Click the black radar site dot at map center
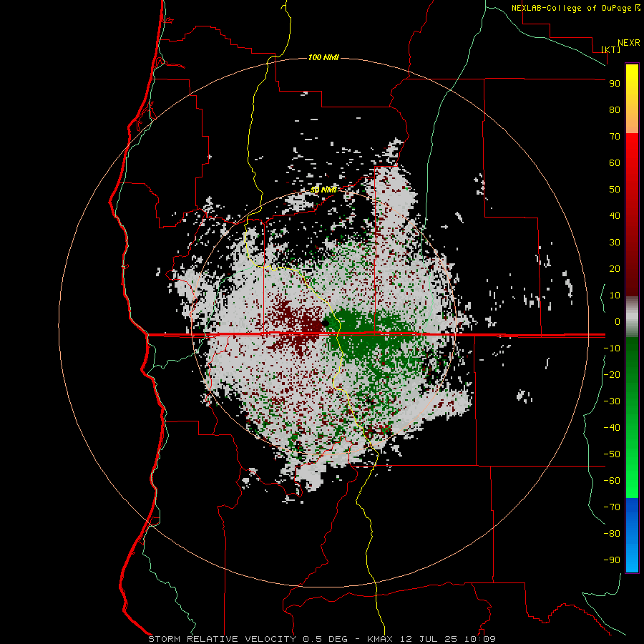The image size is (644, 644). click(x=324, y=323)
